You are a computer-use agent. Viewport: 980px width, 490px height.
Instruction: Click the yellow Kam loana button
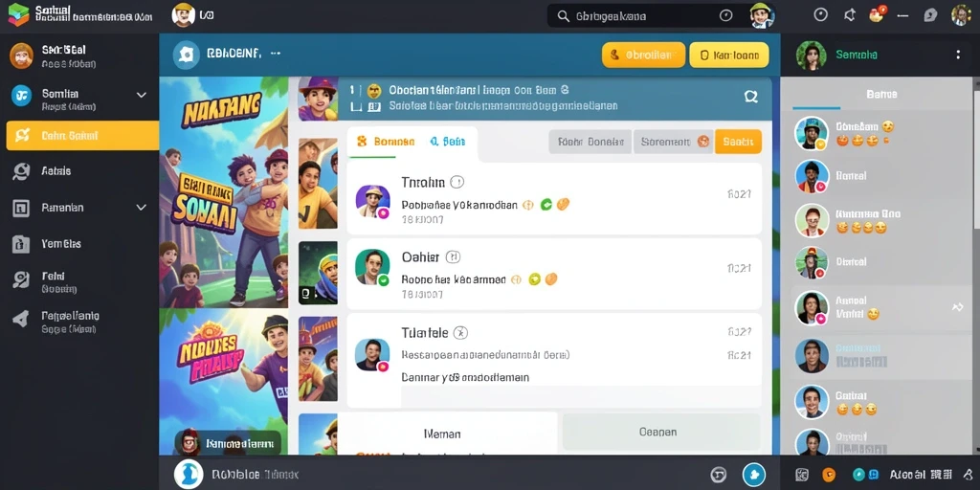click(728, 55)
